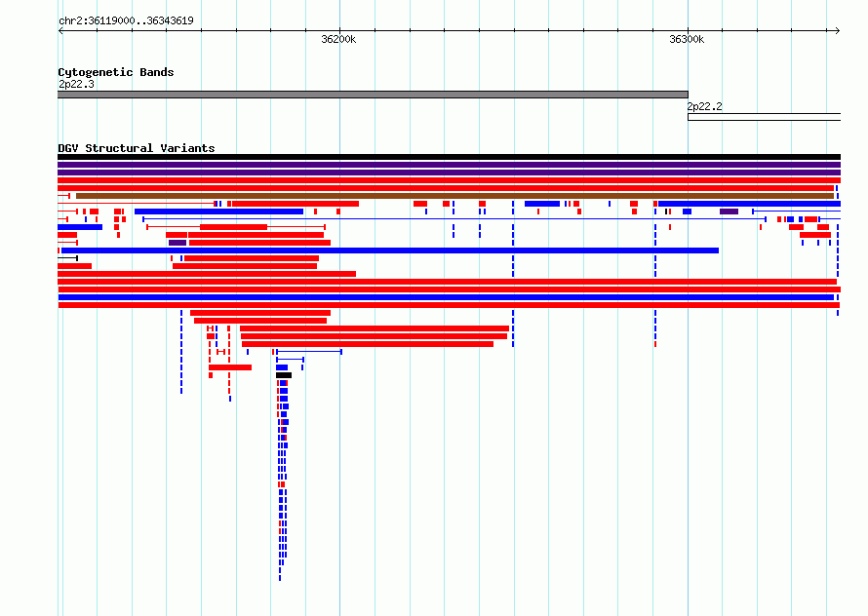Select the thin blue capped variant line crossing 36200k
This screenshot has height=616, width=868.
(454, 219)
